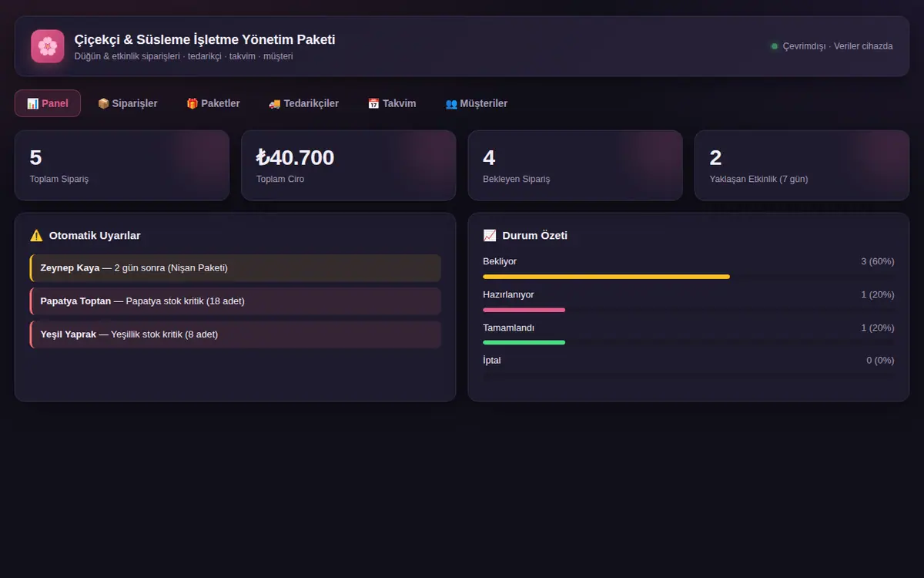The image size is (924, 578).
Task: Click the green Tamamlandı progress bar
Action: tap(524, 342)
